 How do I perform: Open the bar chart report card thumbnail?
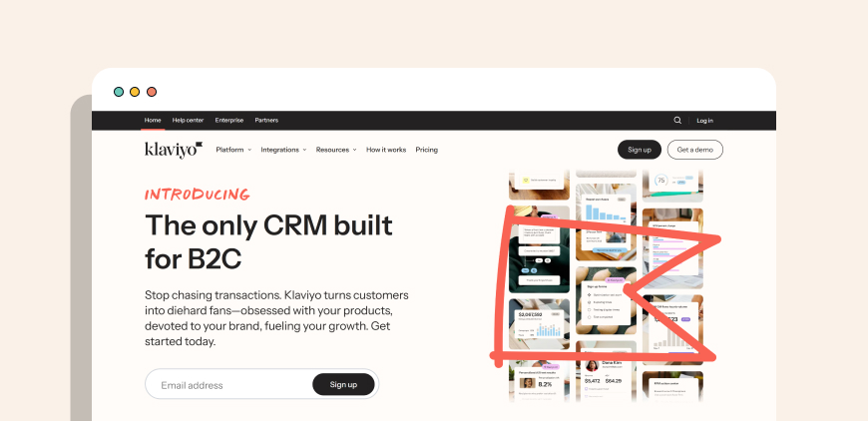(606, 221)
